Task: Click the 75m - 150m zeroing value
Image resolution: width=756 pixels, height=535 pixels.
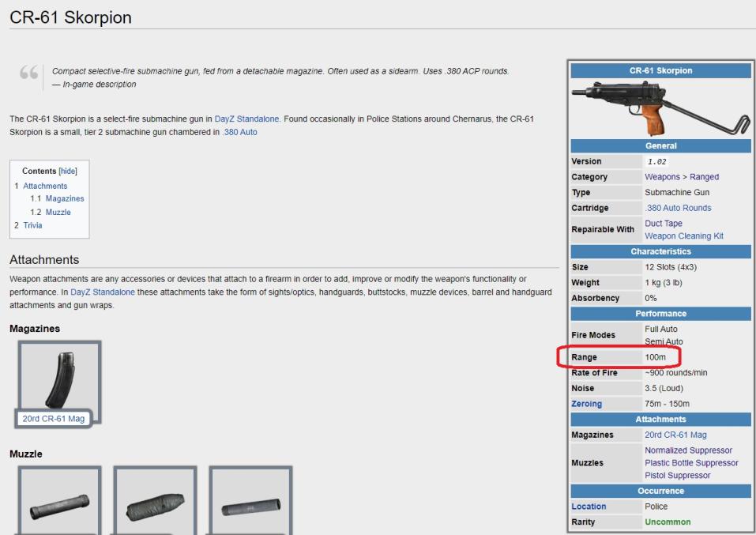Action: click(667, 404)
